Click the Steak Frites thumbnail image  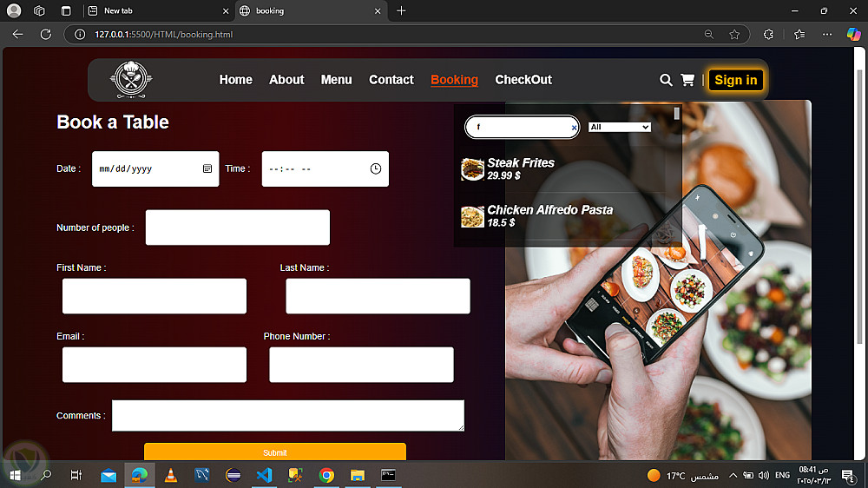pos(472,169)
